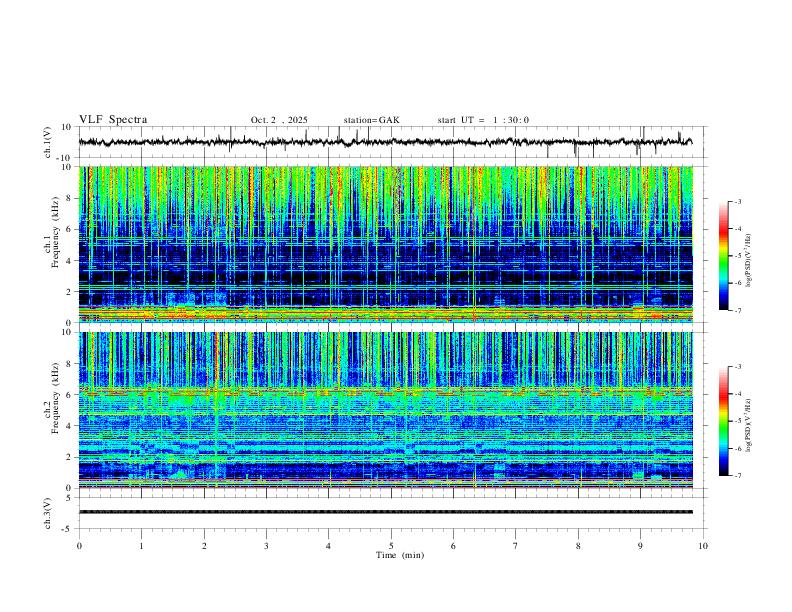
Task: Click inside the ch.1 spectrogram panel
Action: click(385, 244)
